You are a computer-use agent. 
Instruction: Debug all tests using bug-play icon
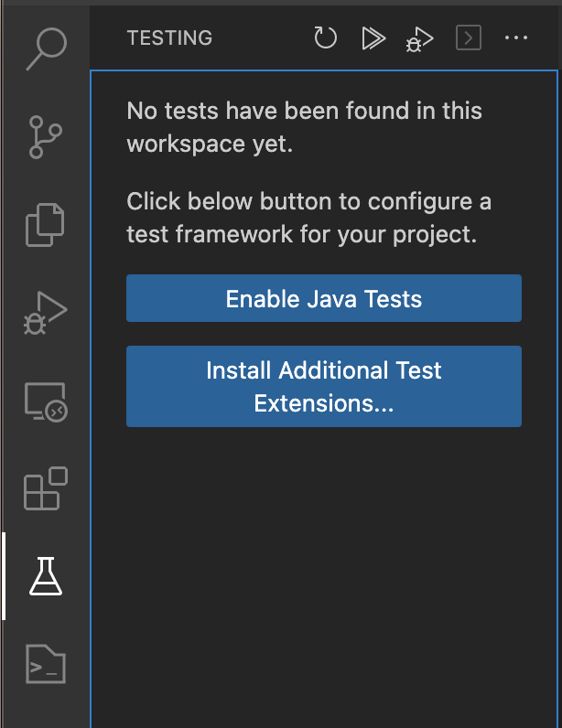(x=420, y=38)
